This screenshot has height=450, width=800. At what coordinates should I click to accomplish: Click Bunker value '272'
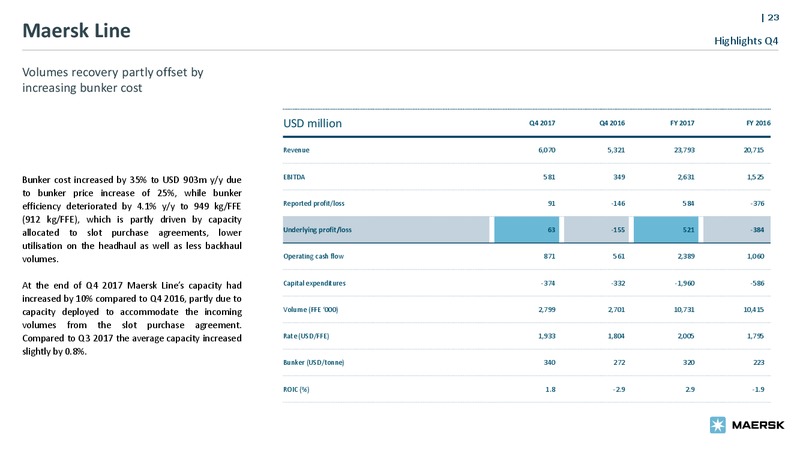pyautogui.click(x=619, y=363)
